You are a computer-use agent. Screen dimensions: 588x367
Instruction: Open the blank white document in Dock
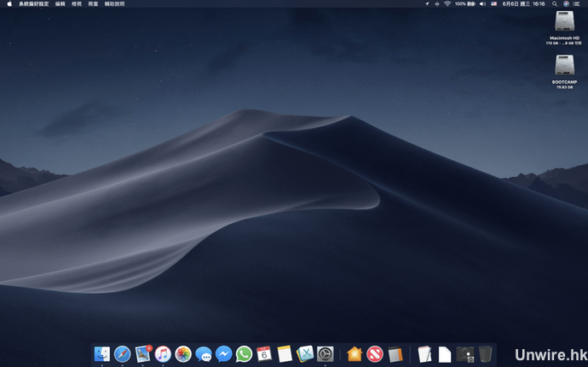445,354
